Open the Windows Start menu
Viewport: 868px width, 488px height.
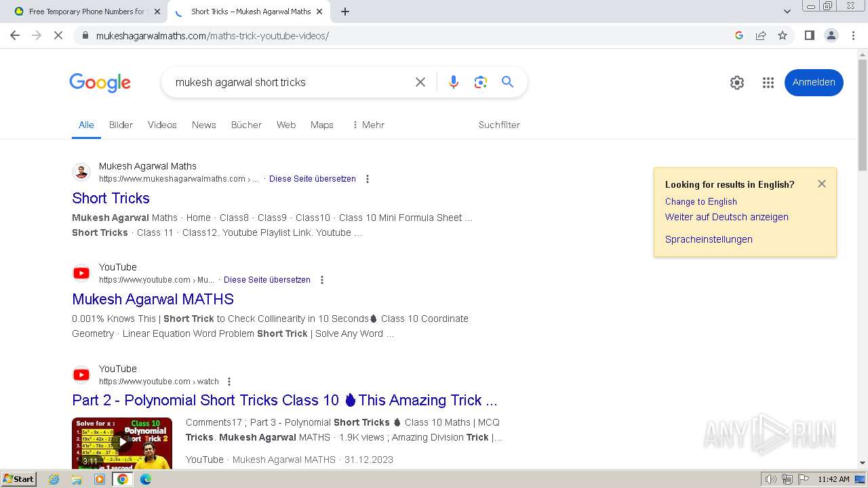[18, 479]
